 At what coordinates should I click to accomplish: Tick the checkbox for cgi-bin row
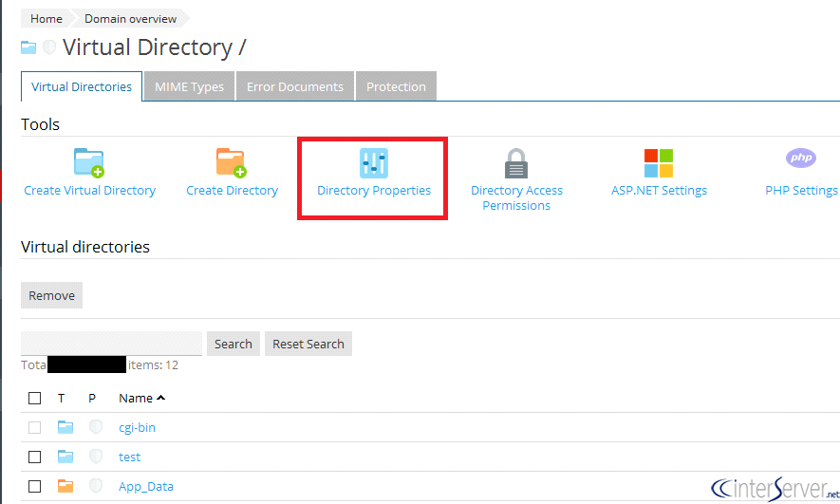coord(35,427)
